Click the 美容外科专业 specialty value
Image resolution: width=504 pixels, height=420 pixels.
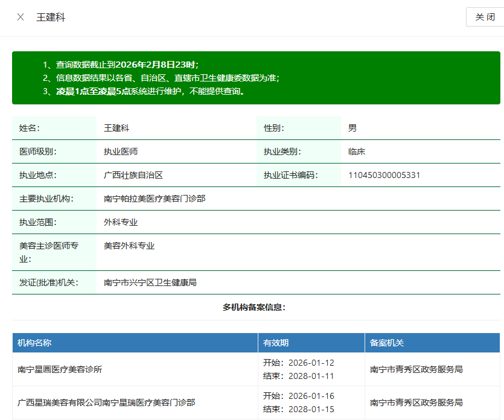click(129, 246)
